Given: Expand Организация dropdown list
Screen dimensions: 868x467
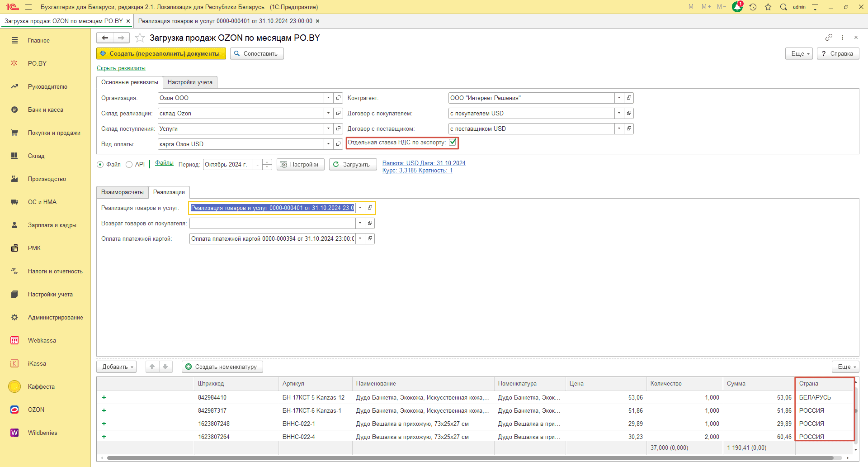Looking at the screenshot, I should tap(329, 98).
